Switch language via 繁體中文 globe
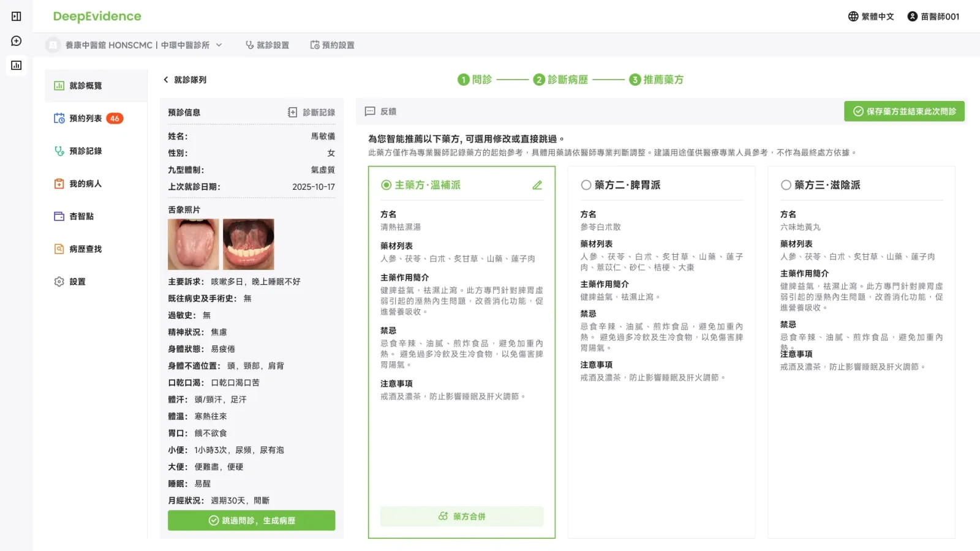The image size is (980, 551). tap(871, 17)
